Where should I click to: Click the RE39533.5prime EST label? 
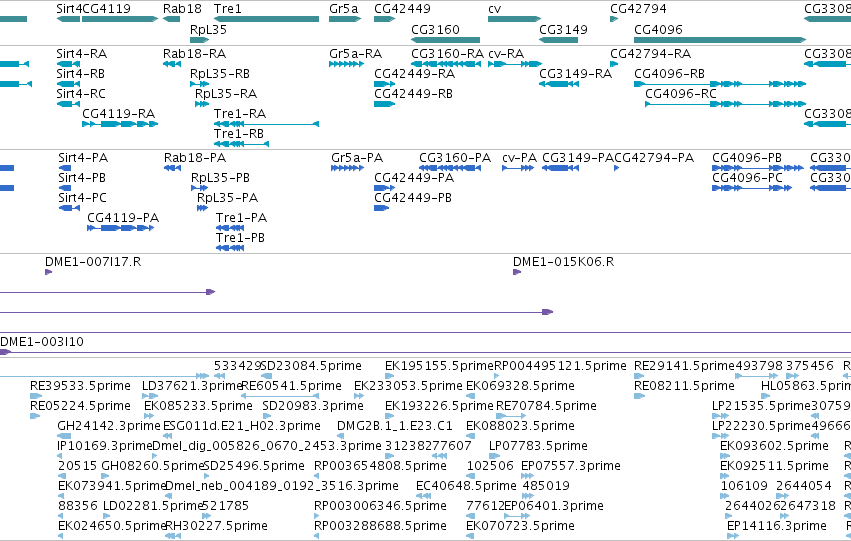(80, 386)
